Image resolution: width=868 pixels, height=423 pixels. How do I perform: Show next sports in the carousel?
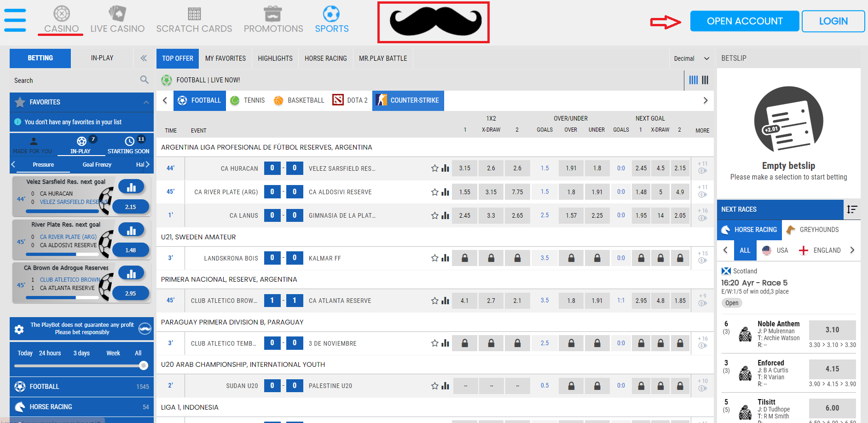pos(705,100)
